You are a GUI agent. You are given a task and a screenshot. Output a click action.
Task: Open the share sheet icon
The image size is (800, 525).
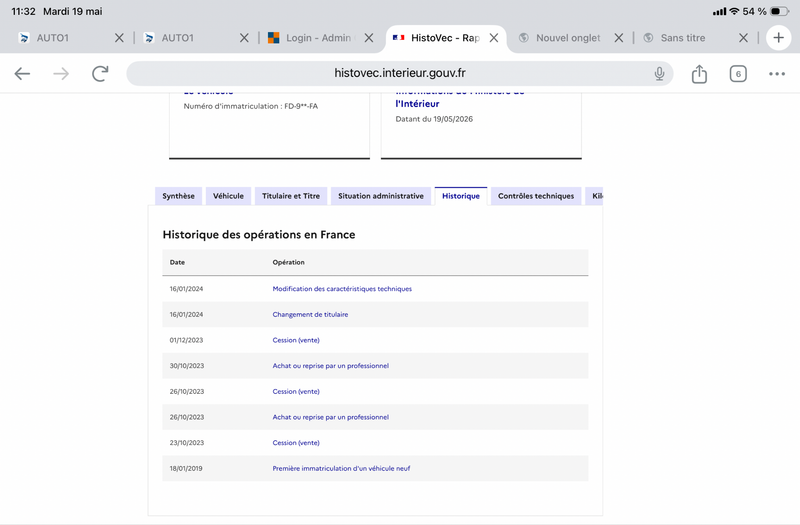tap(699, 74)
